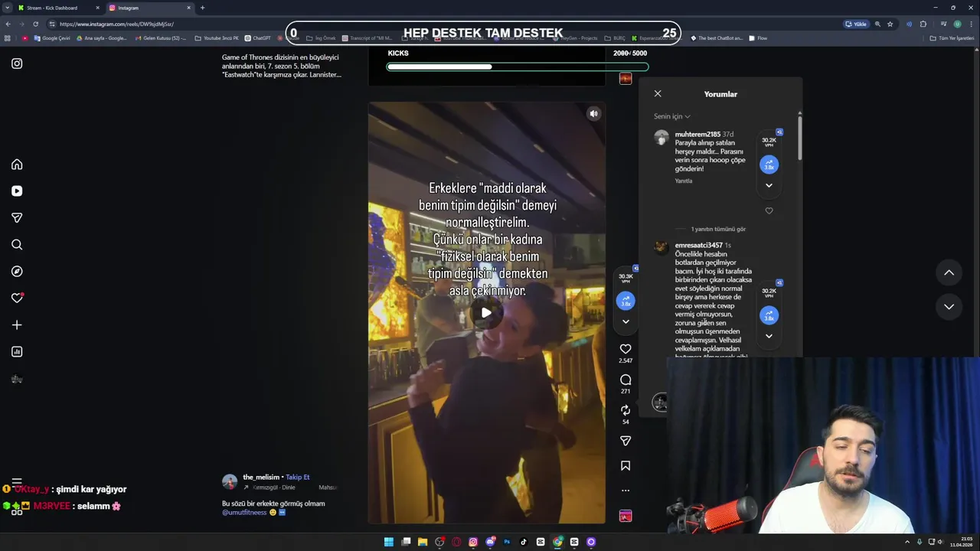This screenshot has height=551, width=980.
Task: Create a new post with the plus icon
Action: [x=17, y=325]
